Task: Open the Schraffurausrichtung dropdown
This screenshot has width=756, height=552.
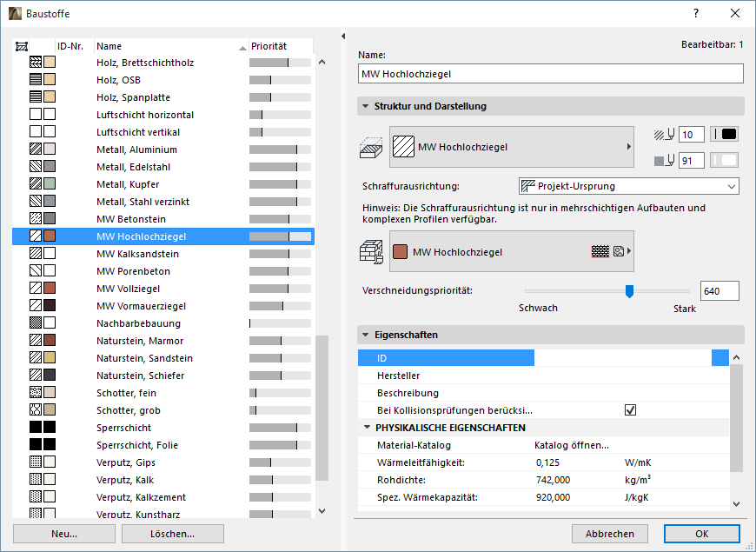Action: [629, 186]
